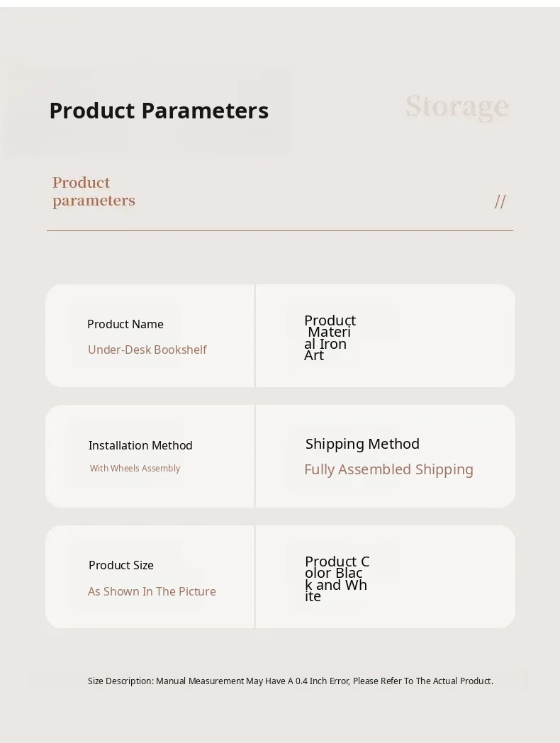Click the "Installation Method" label
The width and height of the screenshot is (560, 743).
(140, 445)
